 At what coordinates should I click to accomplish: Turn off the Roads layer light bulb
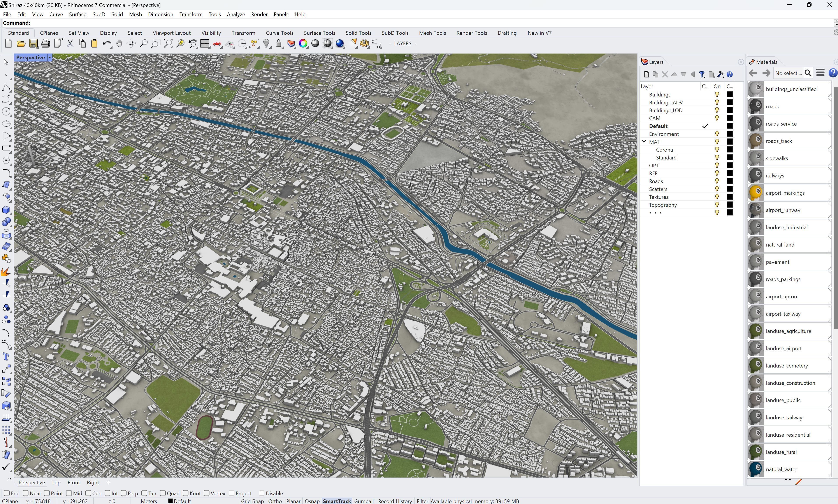tap(717, 181)
